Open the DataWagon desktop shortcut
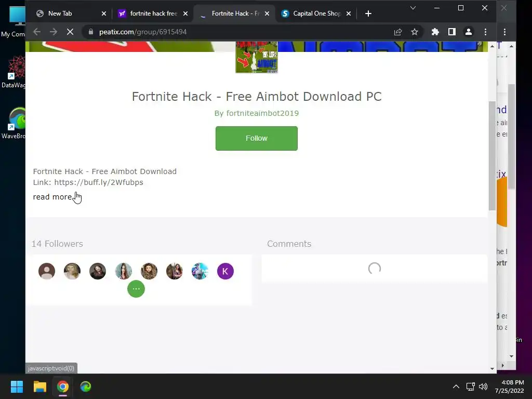The height and width of the screenshot is (399, 532). (13, 72)
